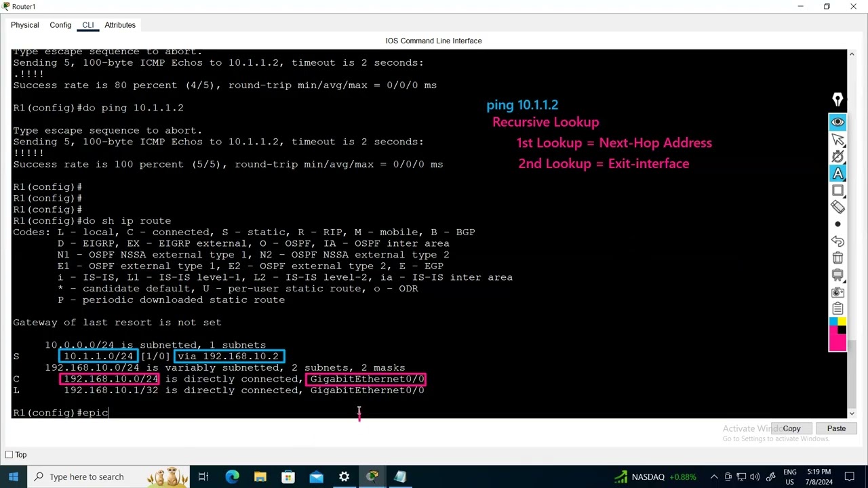
Task: Click the taskbar search box
Action: point(108,476)
